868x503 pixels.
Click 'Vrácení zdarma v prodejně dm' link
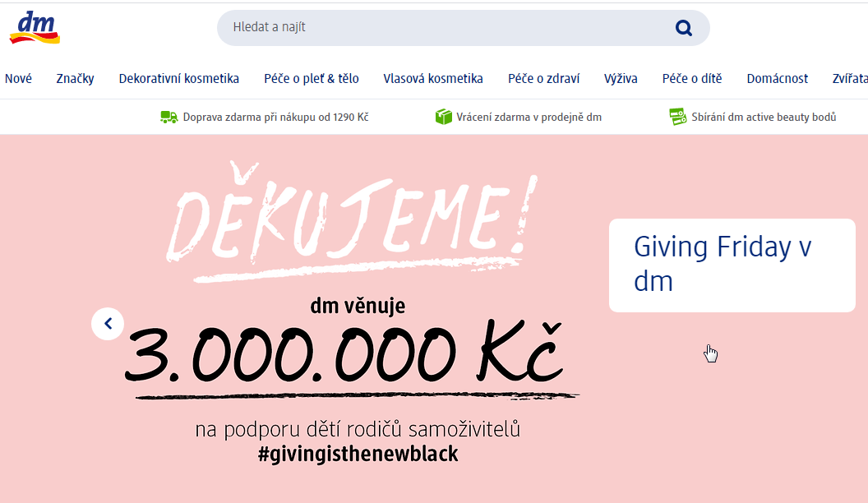point(529,118)
